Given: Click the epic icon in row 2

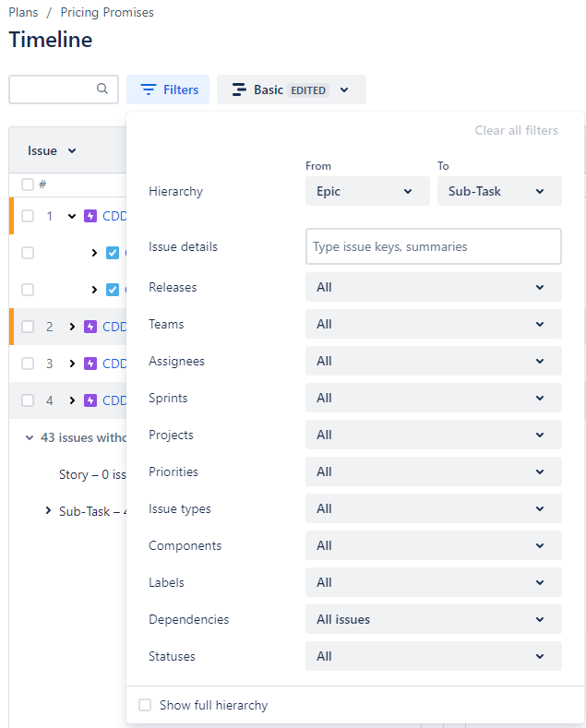Looking at the screenshot, I should (x=90, y=327).
